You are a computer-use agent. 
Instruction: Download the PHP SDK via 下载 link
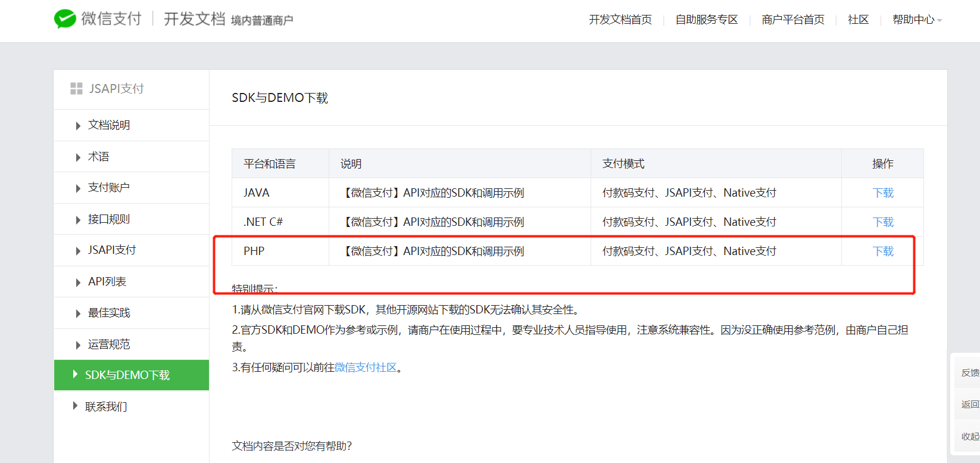tap(883, 251)
